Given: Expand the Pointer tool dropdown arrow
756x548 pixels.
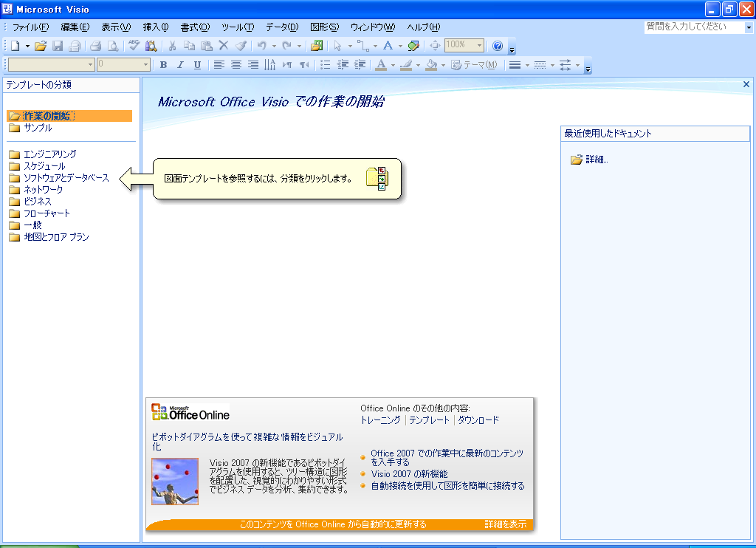Looking at the screenshot, I should coord(350,47).
